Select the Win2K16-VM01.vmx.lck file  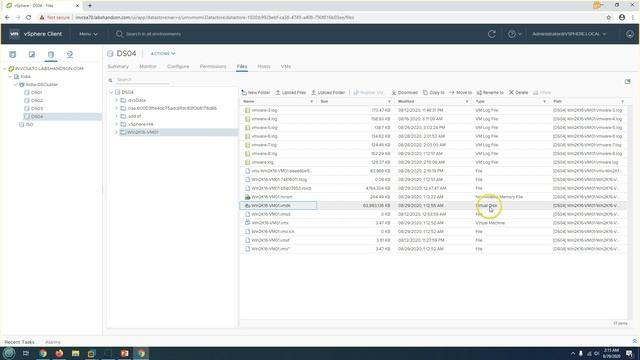point(273,231)
